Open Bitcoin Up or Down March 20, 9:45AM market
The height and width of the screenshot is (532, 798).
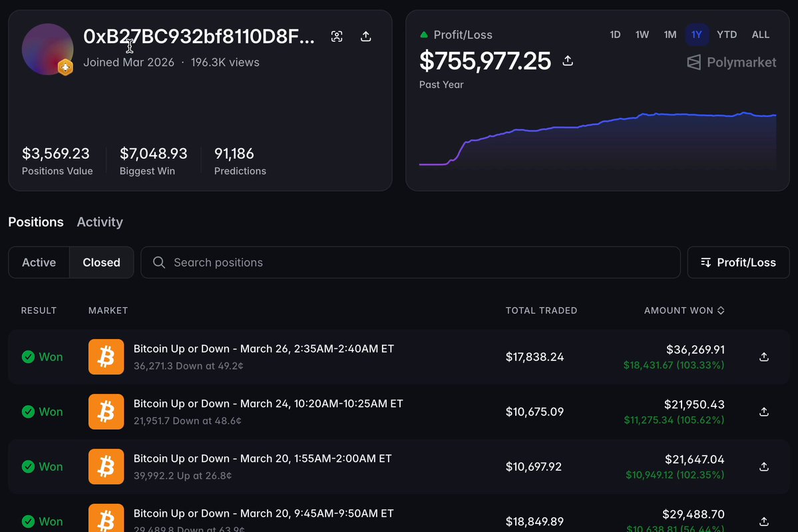coord(264,513)
